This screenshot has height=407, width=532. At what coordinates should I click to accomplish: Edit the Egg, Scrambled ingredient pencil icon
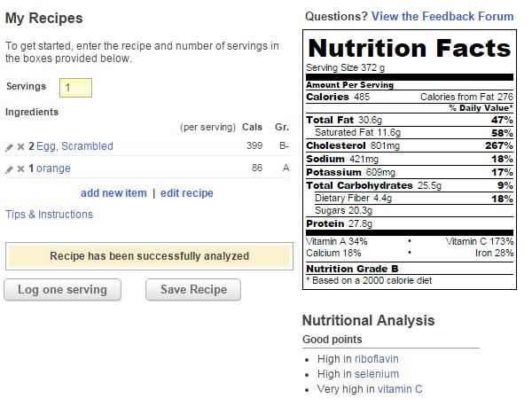(9, 147)
